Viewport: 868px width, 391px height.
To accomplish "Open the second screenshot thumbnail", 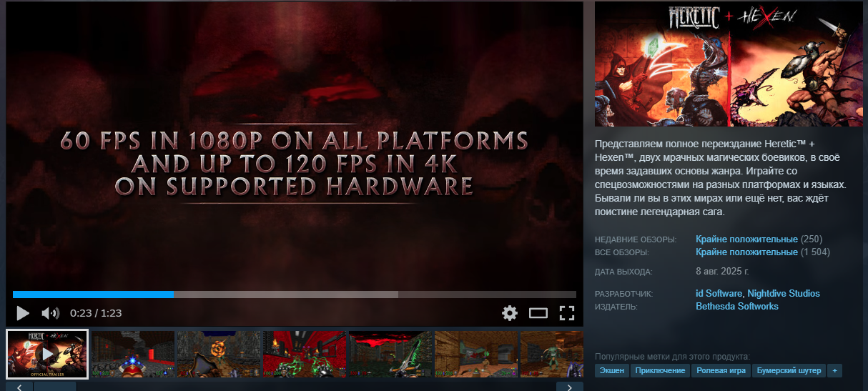I will [133, 354].
